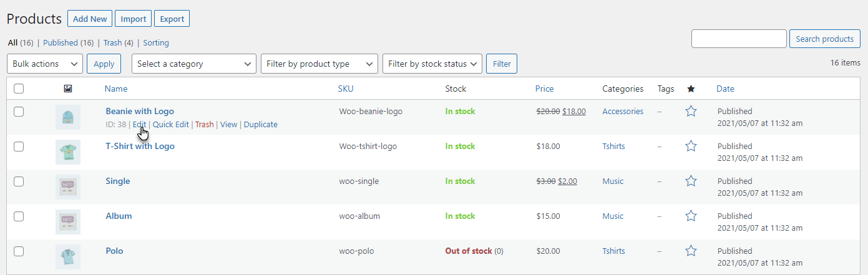Sort by the image column header icon
This screenshot has height=275, width=868.
click(68, 89)
